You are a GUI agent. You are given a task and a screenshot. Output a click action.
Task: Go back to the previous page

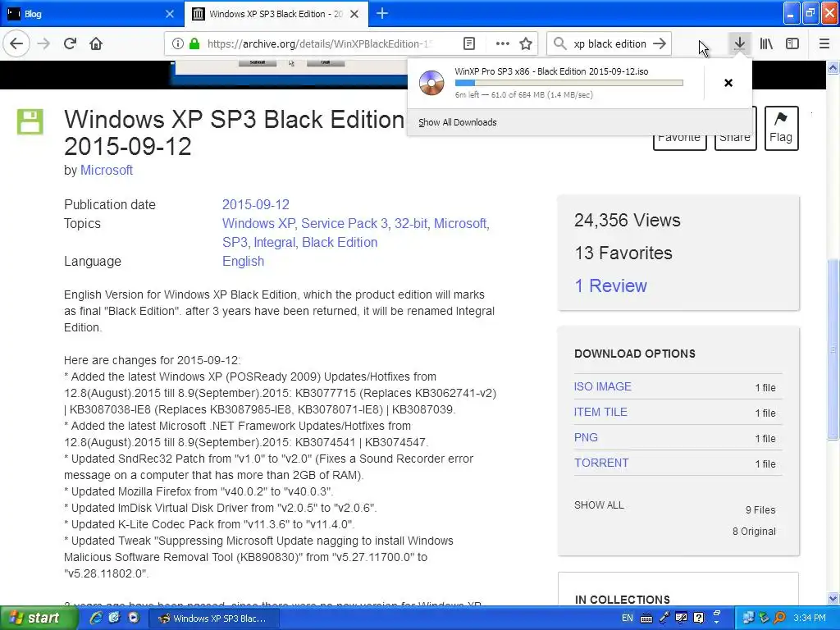click(16, 43)
